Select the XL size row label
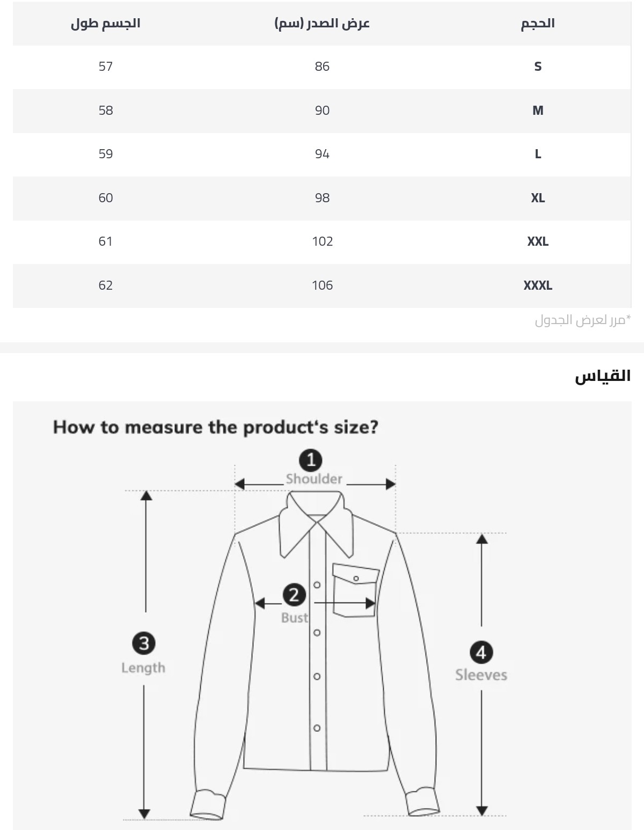Image resolution: width=644 pixels, height=830 pixels. click(538, 198)
